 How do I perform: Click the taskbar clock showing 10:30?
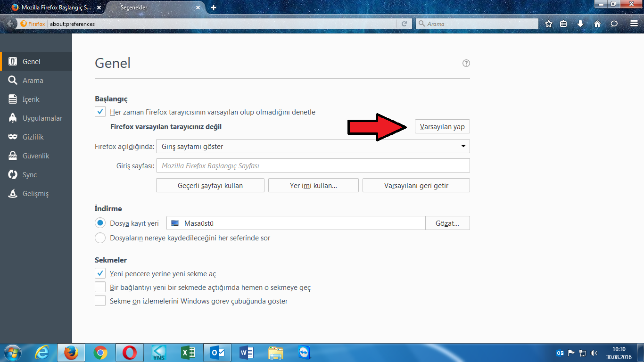pyautogui.click(x=619, y=353)
